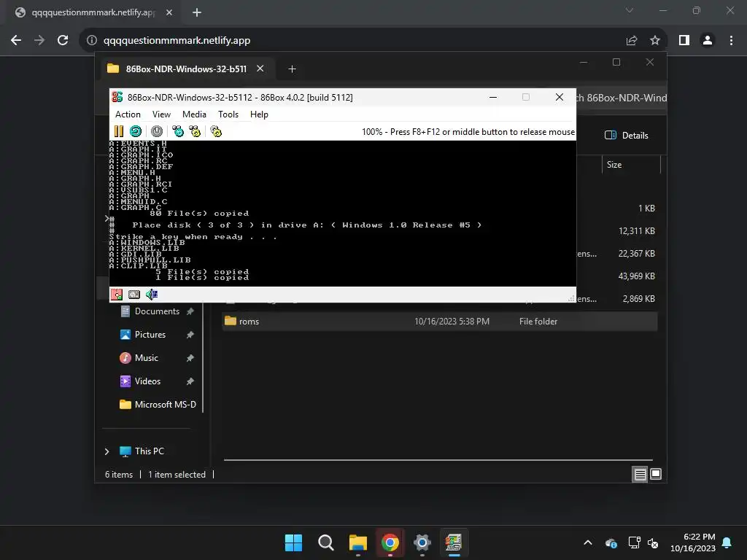Viewport: 747px width, 560px height.
Task: Open the taskbar clock and date
Action: pyautogui.click(x=693, y=542)
